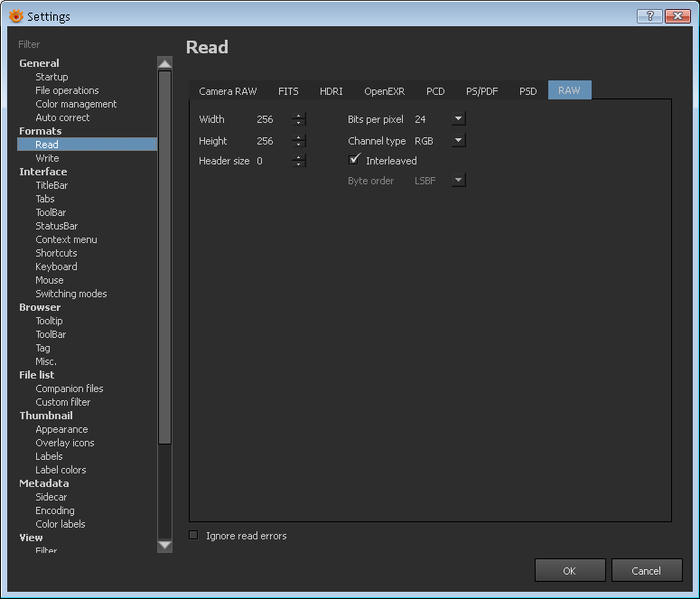Increase the Width value with up arrow

(299, 116)
